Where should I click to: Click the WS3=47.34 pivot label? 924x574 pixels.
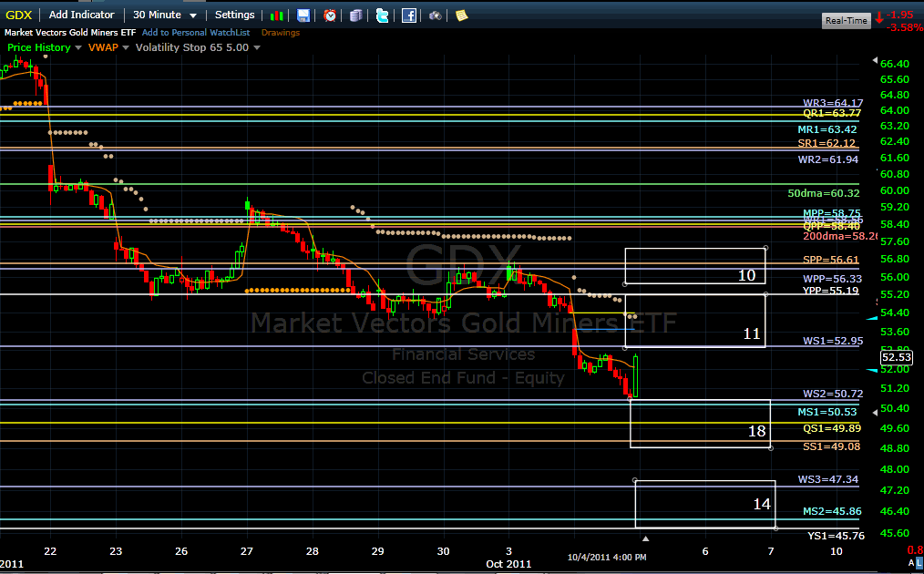(828, 480)
